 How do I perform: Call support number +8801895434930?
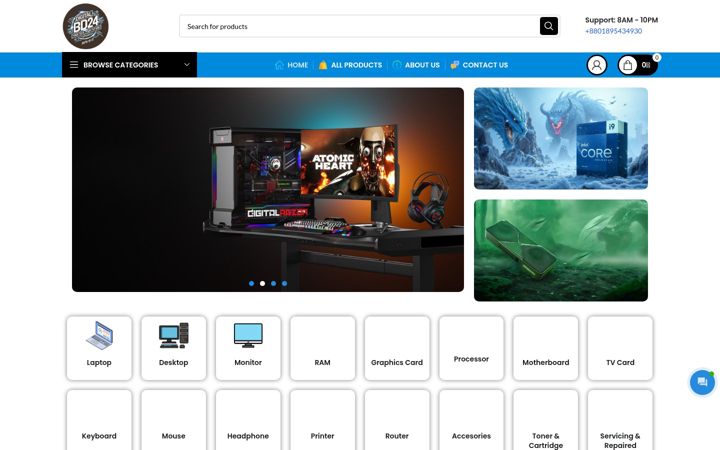click(613, 31)
